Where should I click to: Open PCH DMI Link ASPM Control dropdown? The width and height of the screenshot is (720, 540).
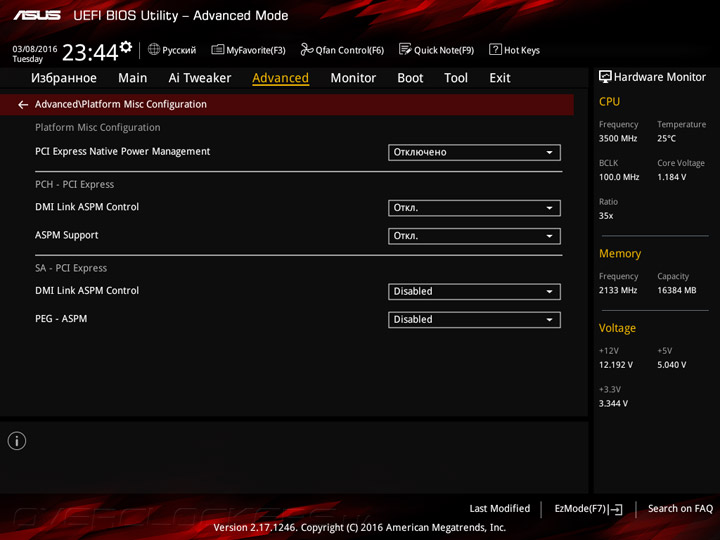(x=474, y=208)
